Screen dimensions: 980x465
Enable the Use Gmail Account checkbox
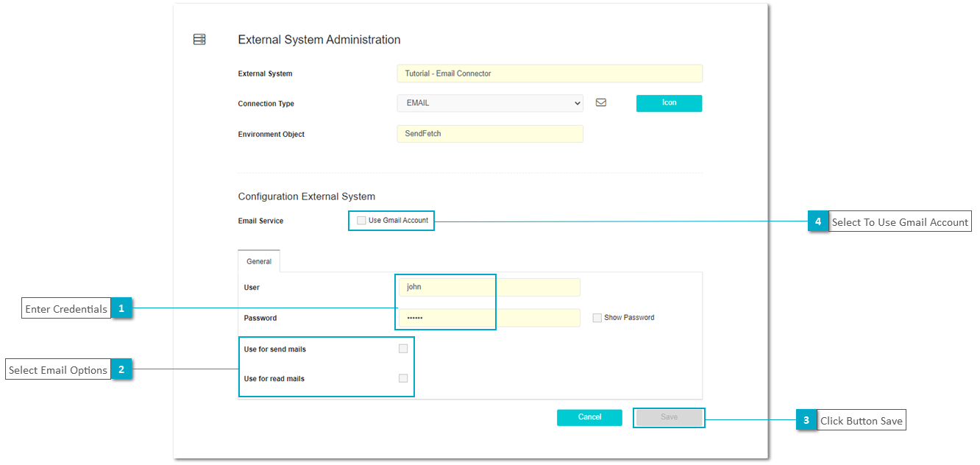[x=361, y=221]
